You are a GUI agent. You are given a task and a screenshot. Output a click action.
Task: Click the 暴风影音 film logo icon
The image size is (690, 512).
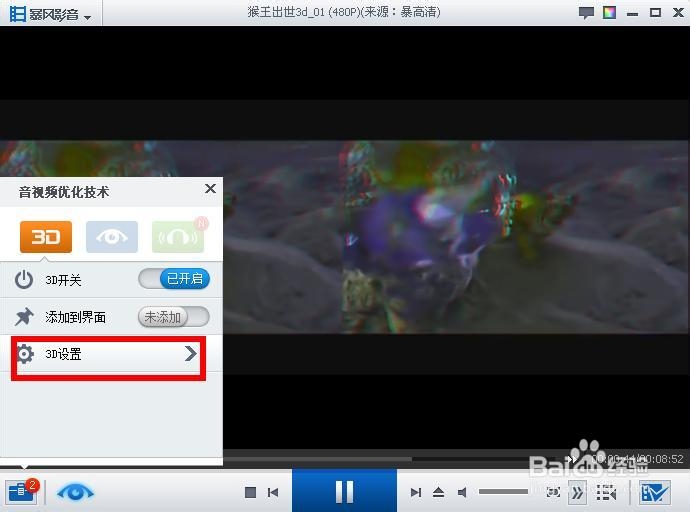[18, 14]
